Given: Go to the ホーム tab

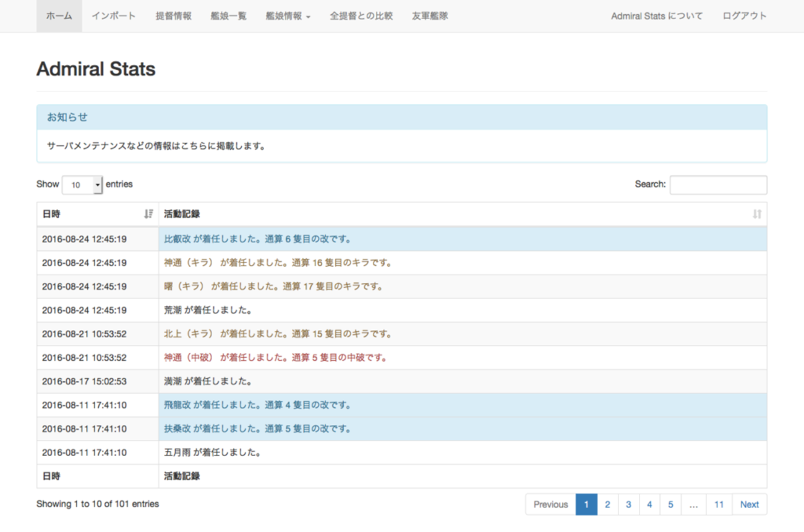Looking at the screenshot, I should (59, 16).
